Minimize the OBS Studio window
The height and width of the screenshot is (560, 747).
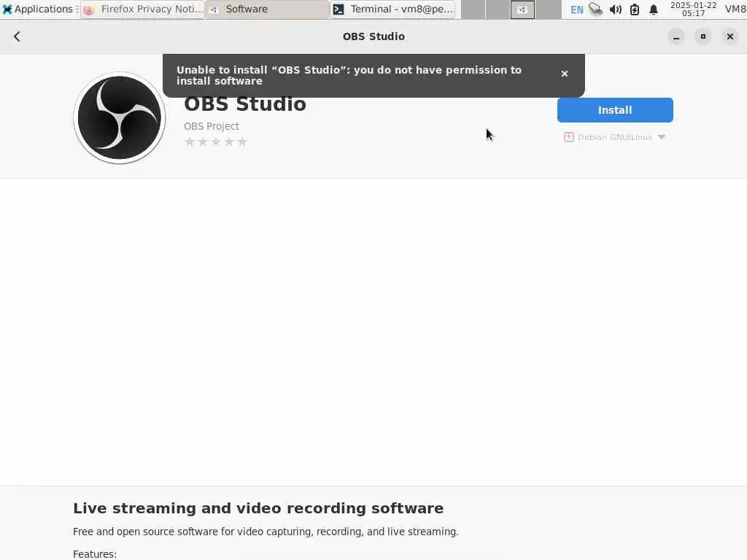676,36
